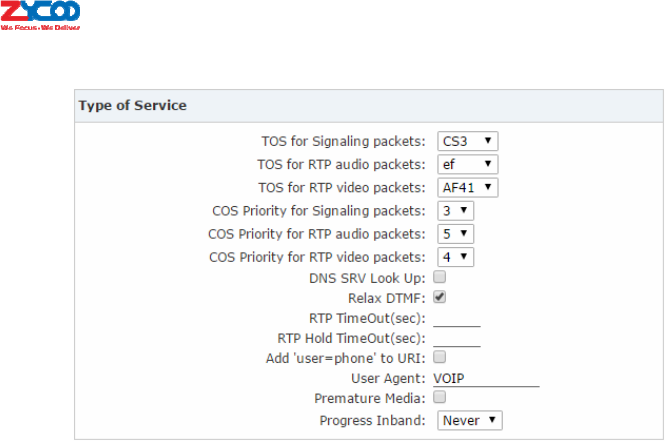This screenshot has width=665, height=441.
Task: Enable the Premature Media checkbox
Action: point(440,398)
